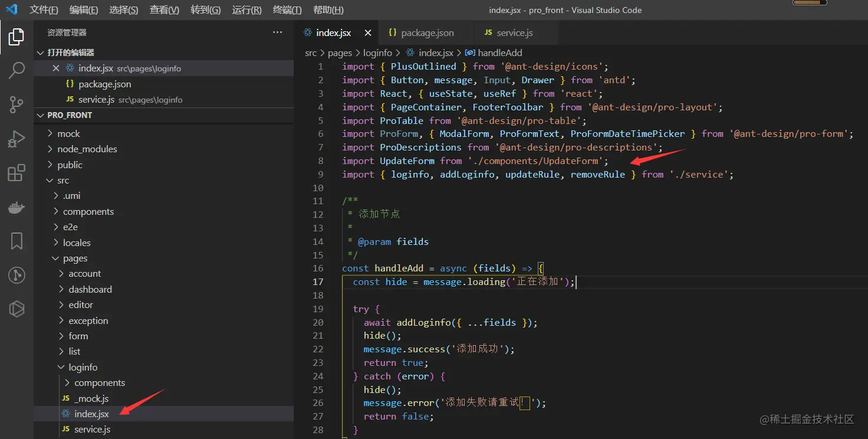Collapse the PRO_FRONT workspace section

[x=70, y=115]
